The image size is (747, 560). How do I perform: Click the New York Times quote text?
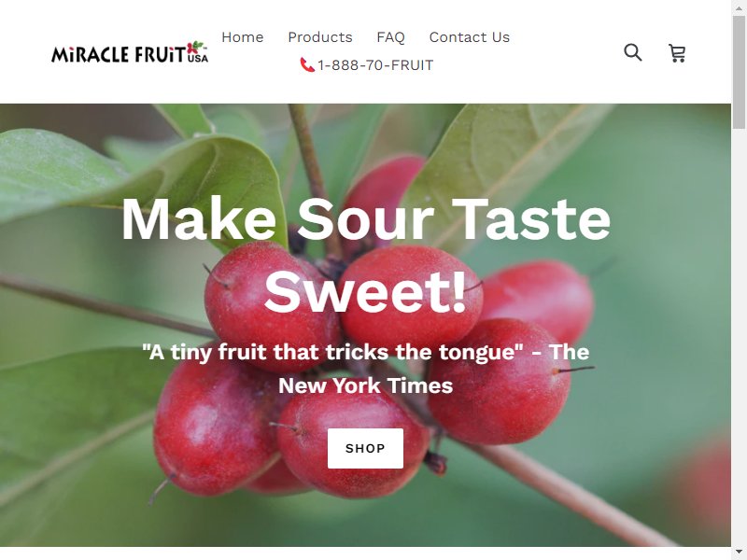point(366,369)
